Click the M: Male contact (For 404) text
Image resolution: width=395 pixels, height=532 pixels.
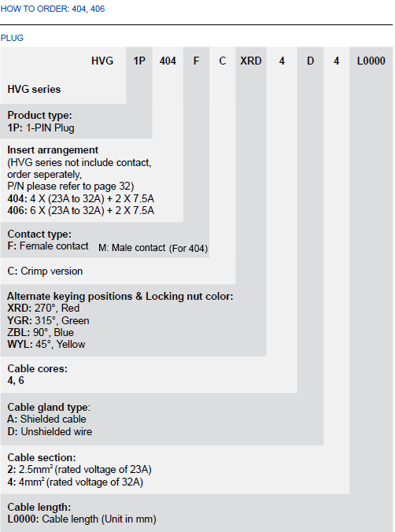(153, 248)
